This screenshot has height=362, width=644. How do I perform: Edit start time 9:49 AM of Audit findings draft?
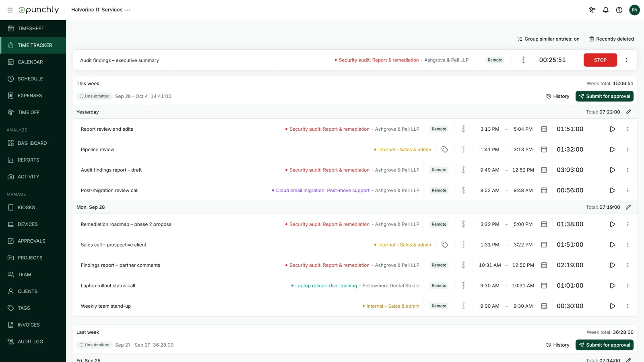489,170
